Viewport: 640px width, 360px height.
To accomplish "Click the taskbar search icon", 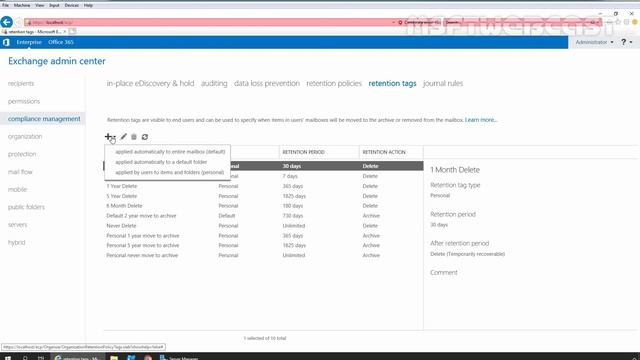I will [25, 357].
